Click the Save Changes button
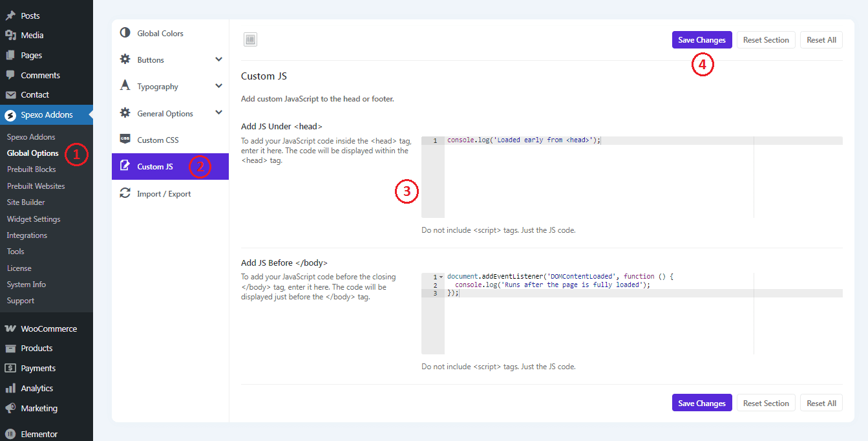This screenshot has width=868, height=441. pos(702,39)
